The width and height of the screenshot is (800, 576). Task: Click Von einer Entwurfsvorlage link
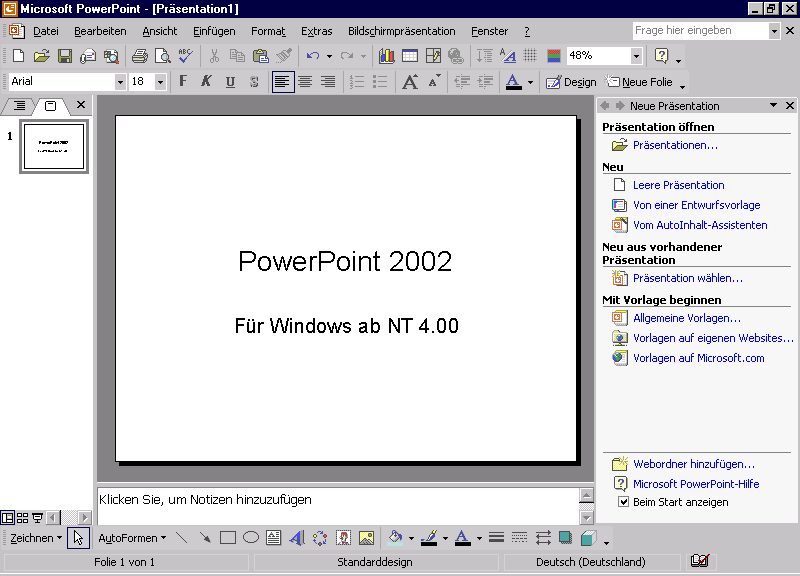pyautogui.click(x=696, y=205)
